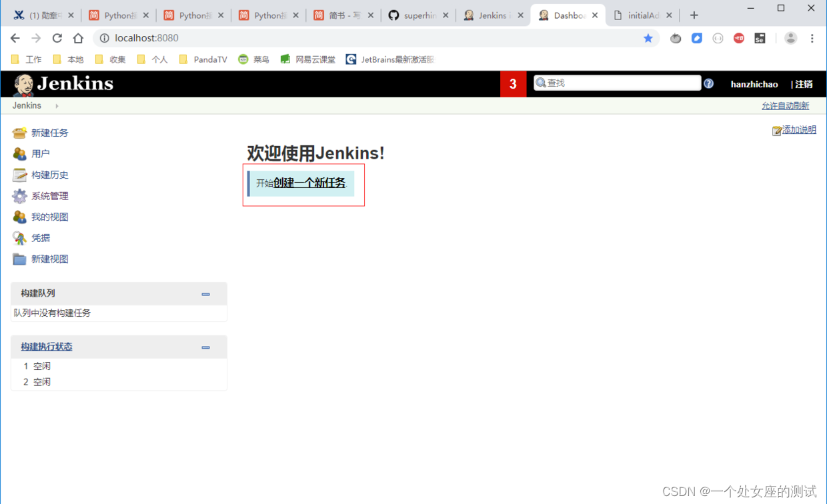Open the 用户 people icon
The height and width of the screenshot is (504, 827).
pyautogui.click(x=19, y=154)
